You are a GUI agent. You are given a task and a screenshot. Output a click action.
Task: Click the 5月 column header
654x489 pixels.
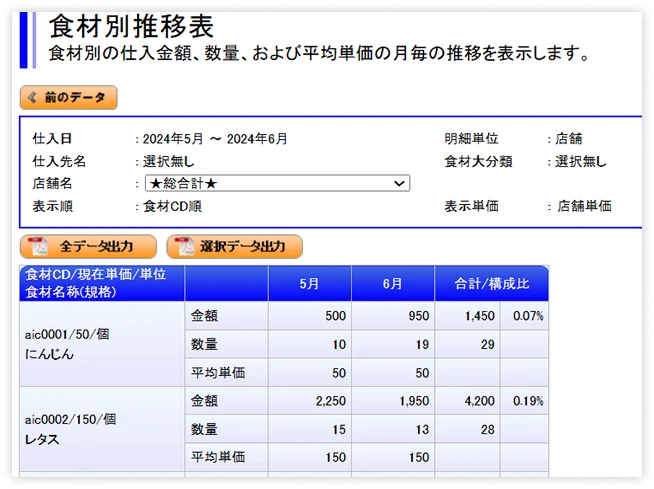tap(309, 283)
